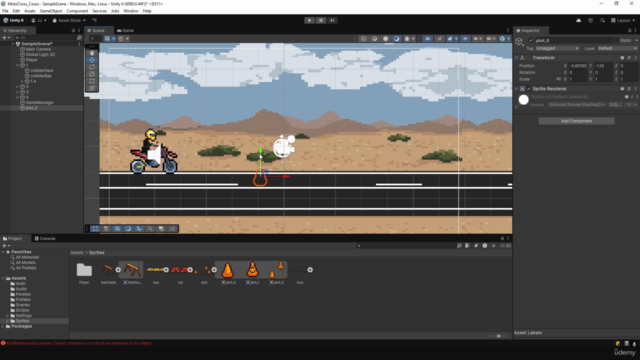Image resolution: width=640 pixels, height=360 pixels.
Task: Click the Project panel lock icon
Action: [502, 238]
